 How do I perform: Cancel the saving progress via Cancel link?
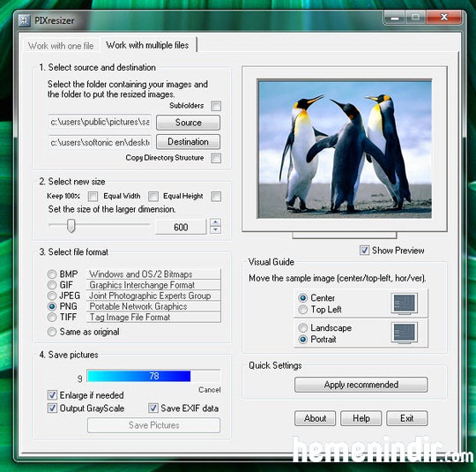210,390
